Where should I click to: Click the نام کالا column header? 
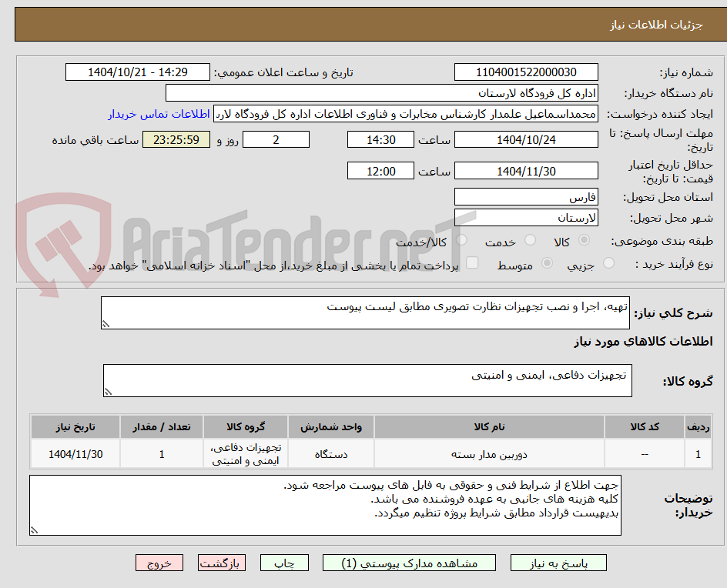click(489, 426)
